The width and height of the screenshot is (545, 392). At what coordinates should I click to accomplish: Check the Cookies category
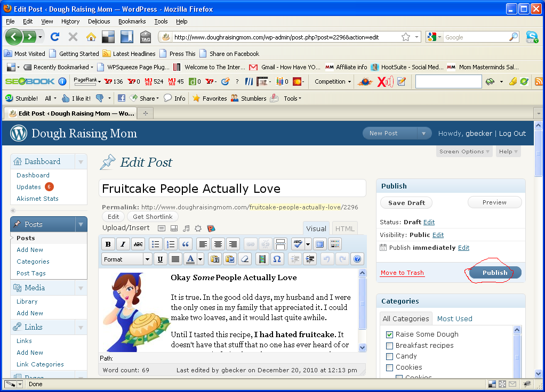pyautogui.click(x=389, y=367)
